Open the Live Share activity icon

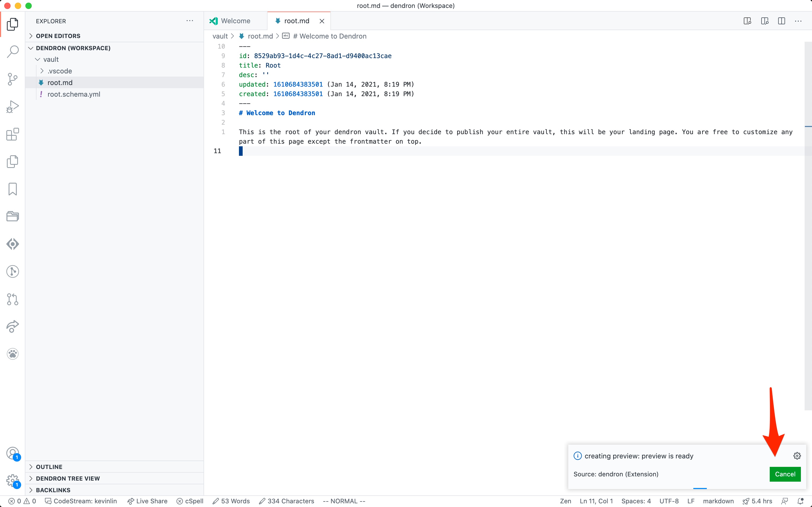coord(12,326)
